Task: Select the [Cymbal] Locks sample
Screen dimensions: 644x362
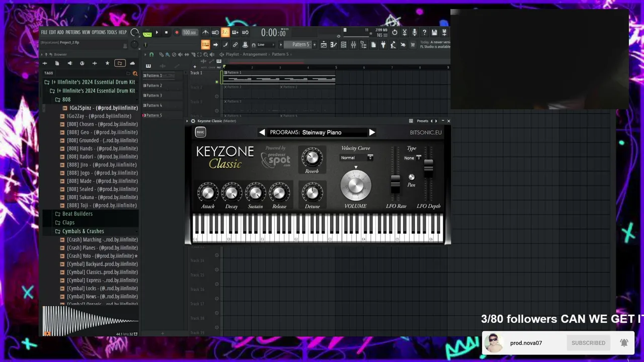Action: (99, 289)
